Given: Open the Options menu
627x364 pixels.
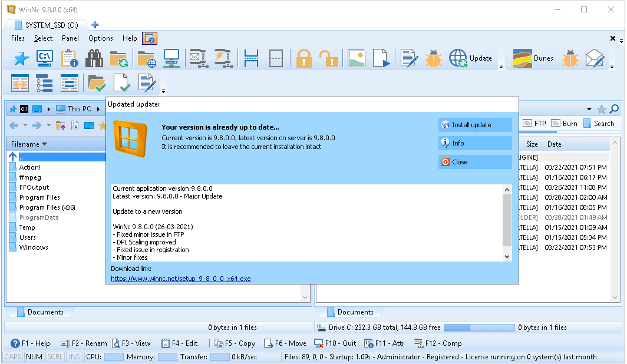Looking at the screenshot, I should tap(101, 38).
